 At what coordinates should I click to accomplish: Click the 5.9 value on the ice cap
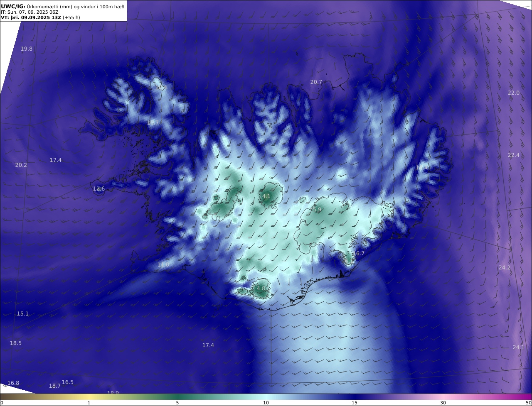click(x=317, y=210)
